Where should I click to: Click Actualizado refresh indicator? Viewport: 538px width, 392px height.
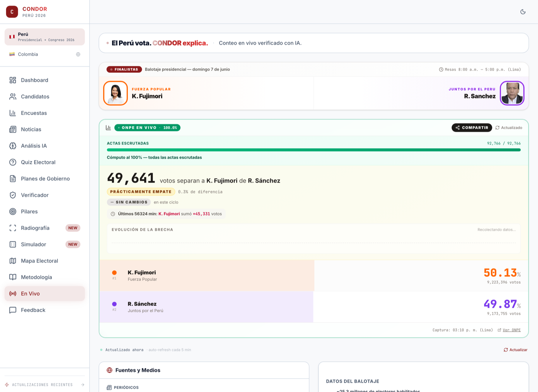(x=509, y=128)
